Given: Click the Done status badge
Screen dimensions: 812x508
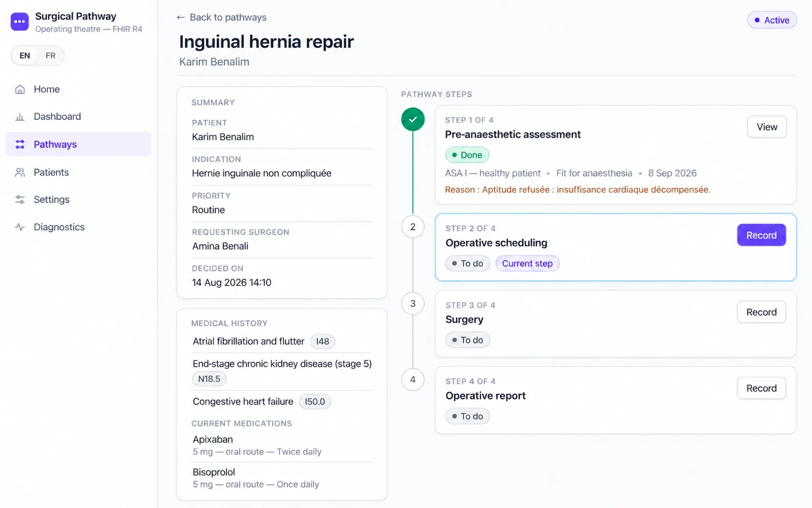Looking at the screenshot, I should pos(467,155).
